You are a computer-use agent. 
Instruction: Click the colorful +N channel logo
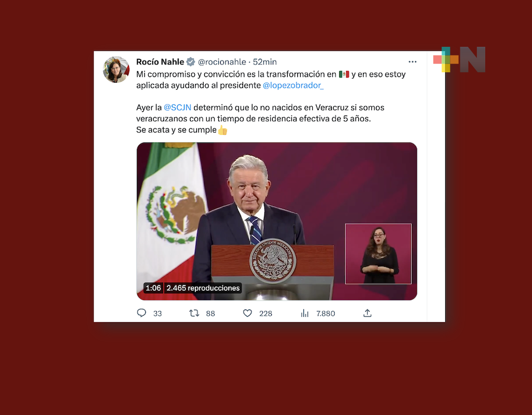(459, 59)
